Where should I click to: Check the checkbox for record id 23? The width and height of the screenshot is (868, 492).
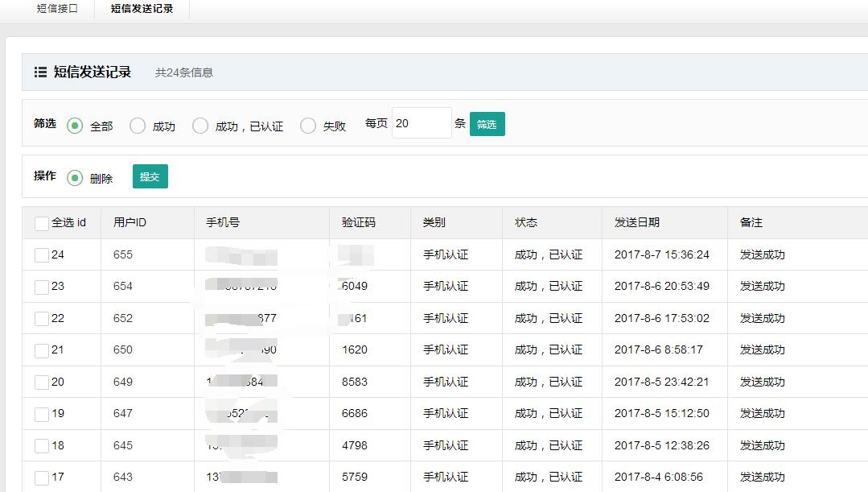click(x=42, y=287)
